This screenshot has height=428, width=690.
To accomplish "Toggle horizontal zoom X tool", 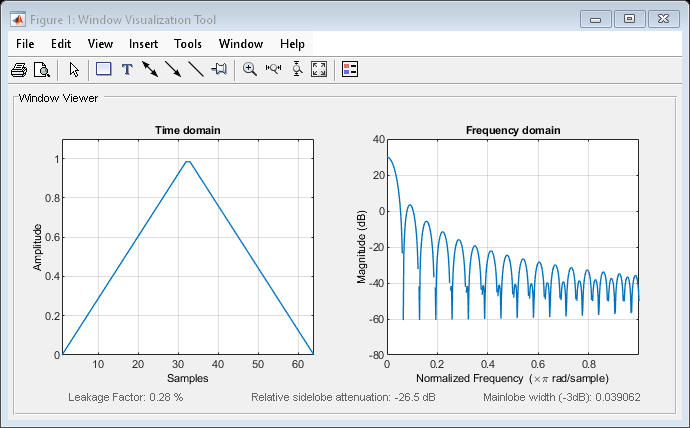I will pyautogui.click(x=273, y=70).
